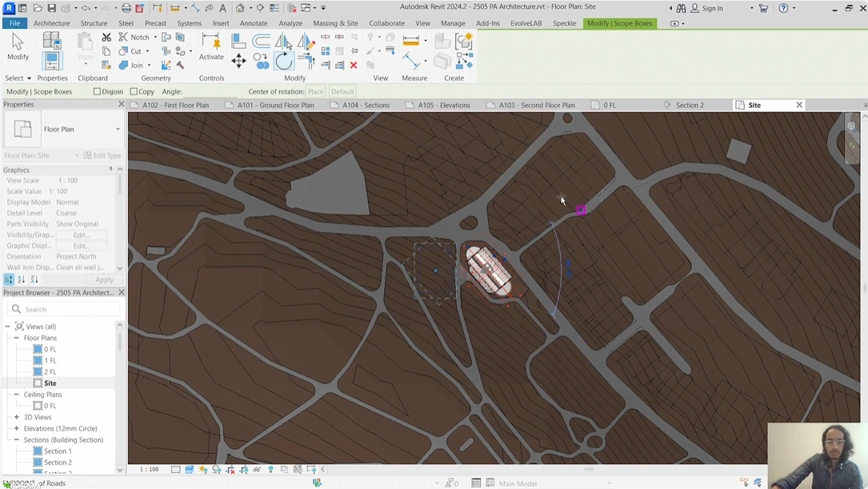868x489 pixels.
Task: Click the Cut to Clipboard scissors icon
Action: click(106, 37)
